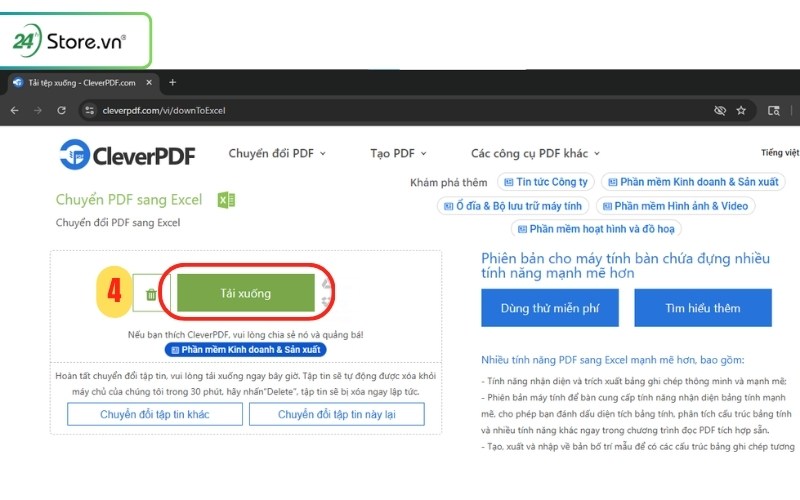Open Phần mềm hoạt hình và đồ hoạ link
The width and height of the screenshot is (800, 500).
pyautogui.click(x=596, y=229)
